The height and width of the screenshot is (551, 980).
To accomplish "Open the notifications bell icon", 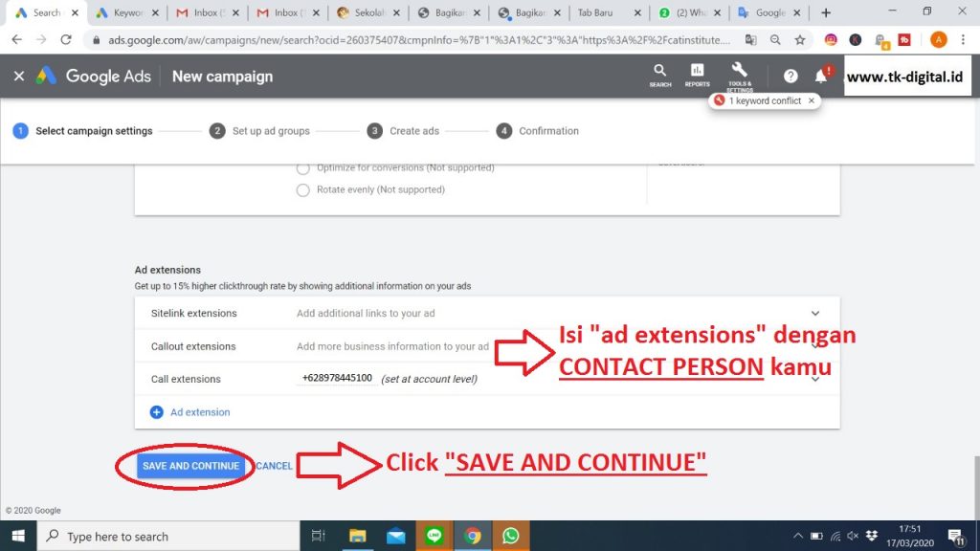I will point(820,77).
